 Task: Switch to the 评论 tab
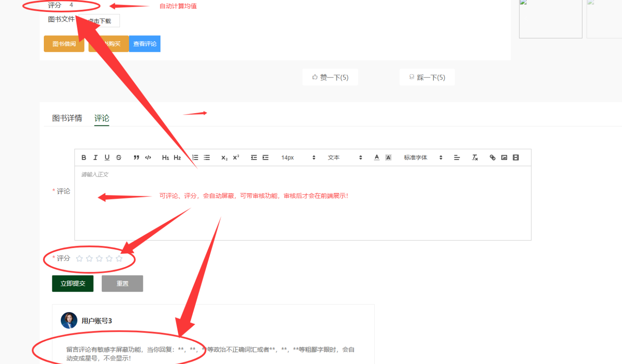pos(102,118)
